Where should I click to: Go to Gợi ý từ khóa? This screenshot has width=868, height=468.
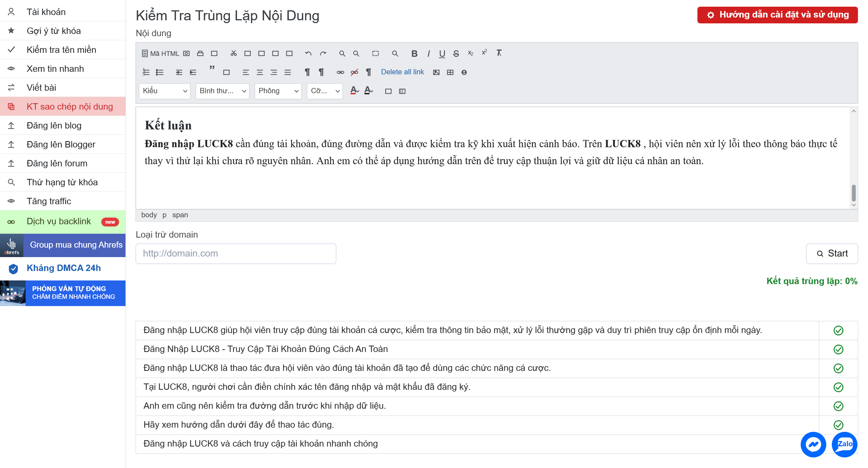pyautogui.click(x=63, y=31)
